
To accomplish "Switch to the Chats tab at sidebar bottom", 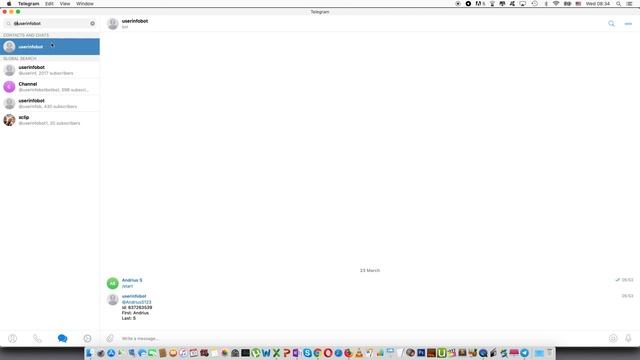I will tap(62, 338).
